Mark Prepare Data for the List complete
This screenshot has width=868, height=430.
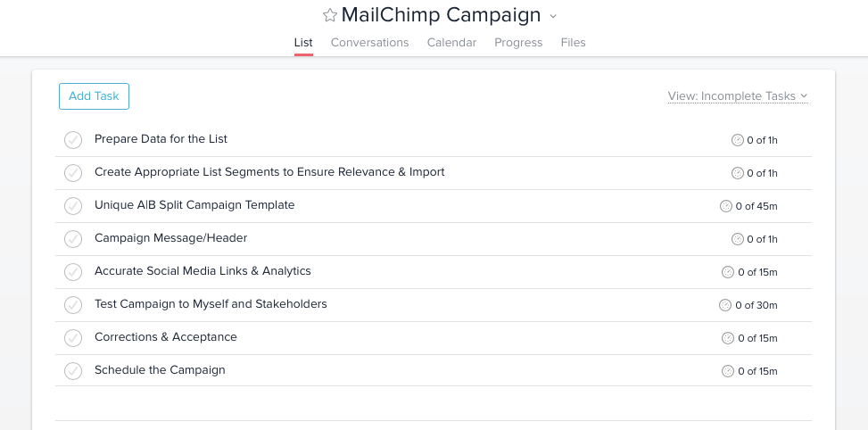(73, 140)
